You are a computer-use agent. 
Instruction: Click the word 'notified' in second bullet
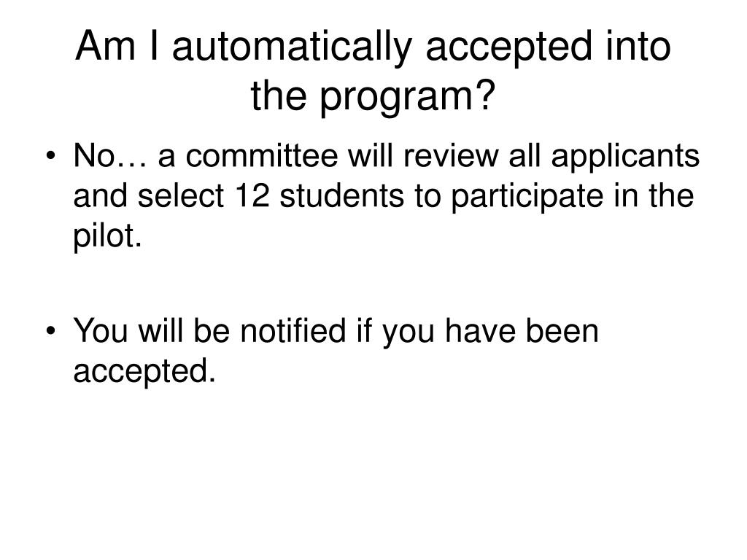coord(293,330)
